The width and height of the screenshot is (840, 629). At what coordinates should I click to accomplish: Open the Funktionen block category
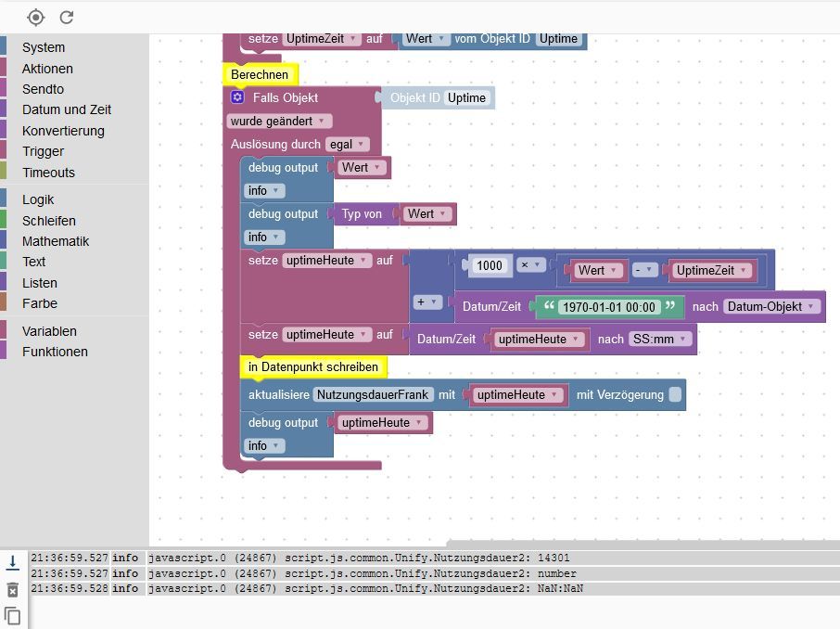click(55, 352)
